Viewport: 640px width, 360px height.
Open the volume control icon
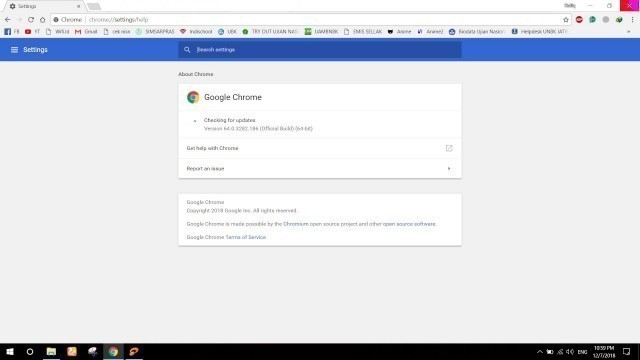(x=570, y=352)
